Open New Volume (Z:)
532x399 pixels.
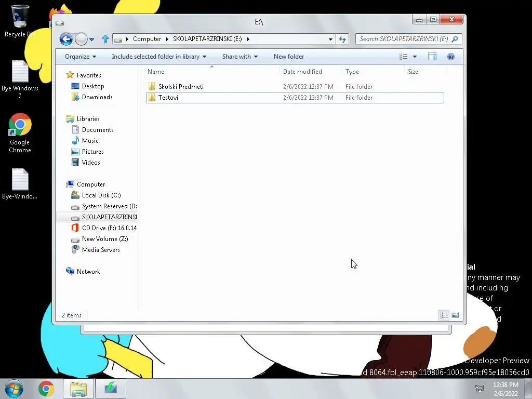click(104, 239)
